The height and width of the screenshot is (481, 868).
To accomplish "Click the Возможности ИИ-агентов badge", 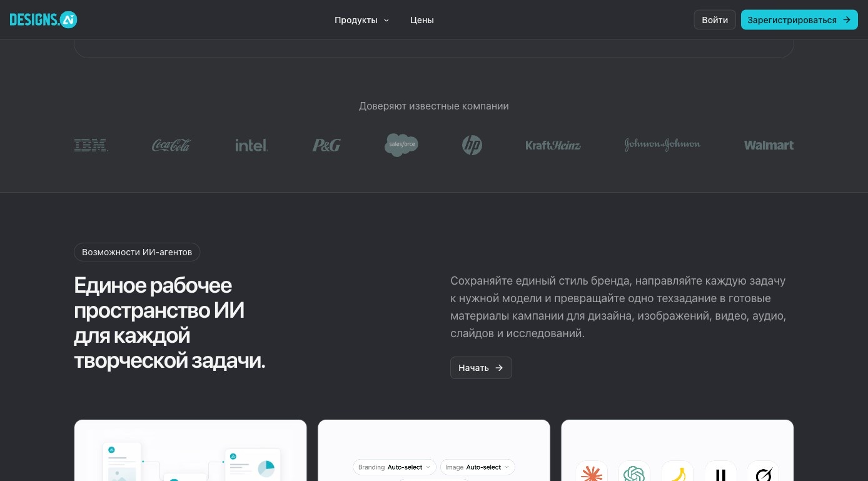I will (x=137, y=252).
